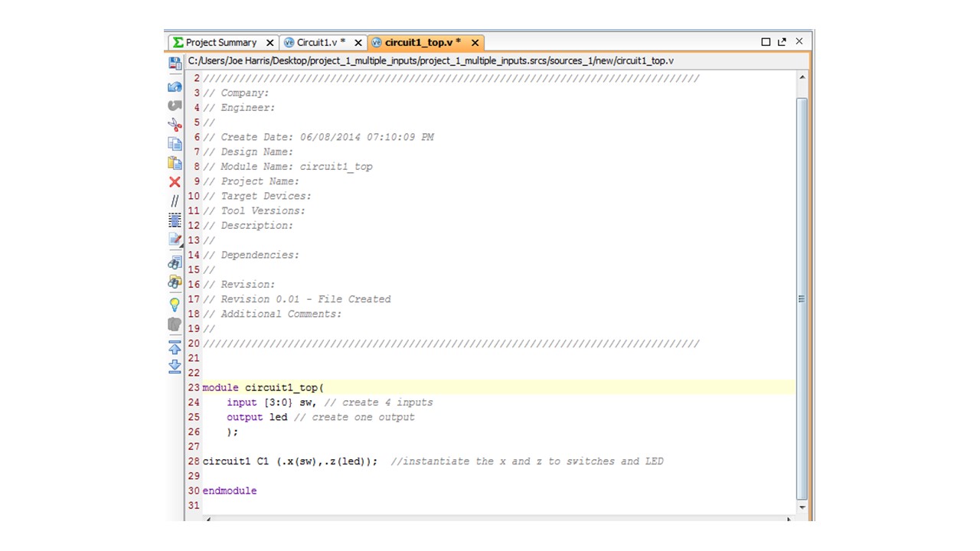
Task: Click the '// Company:' comment line
Action: 236,93
